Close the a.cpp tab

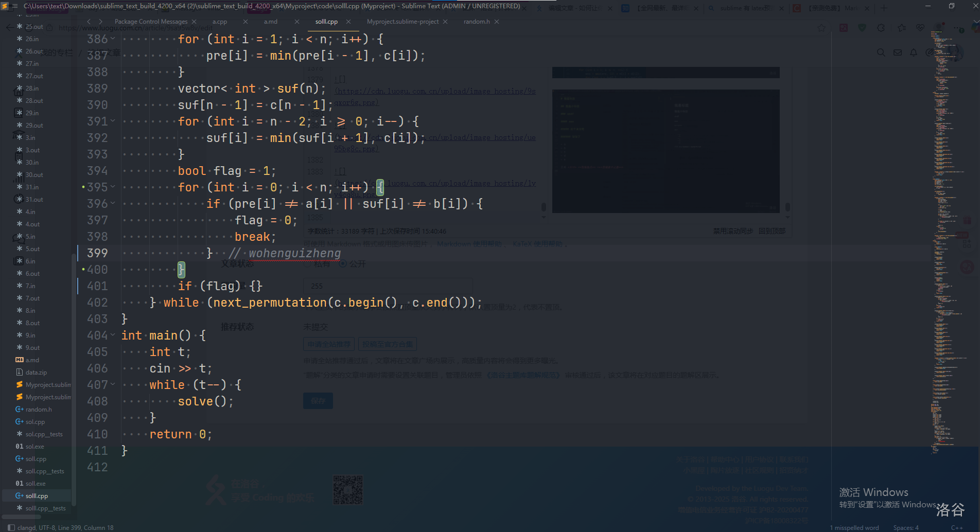pyautogui.click(x=246, y=22)
